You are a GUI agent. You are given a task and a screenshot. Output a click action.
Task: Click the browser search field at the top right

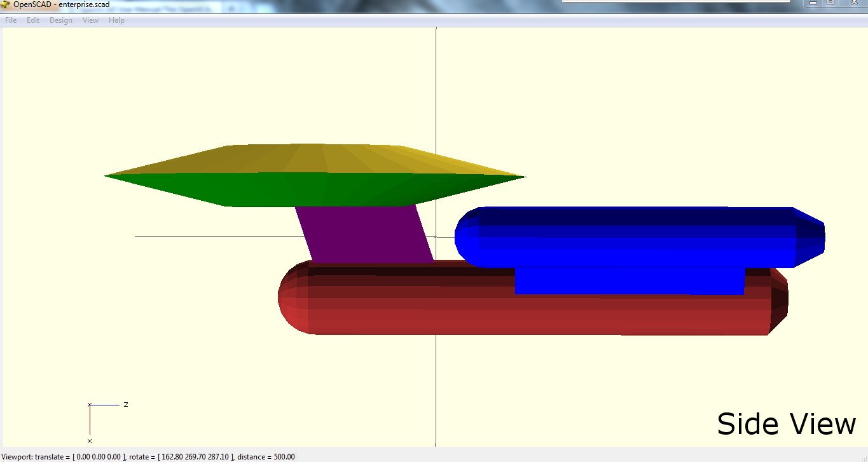[674, 3]
